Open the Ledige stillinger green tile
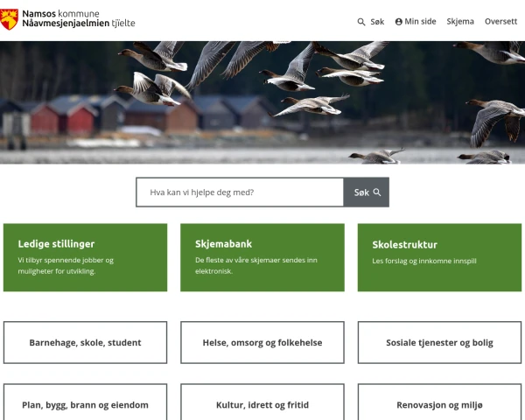 85,257
